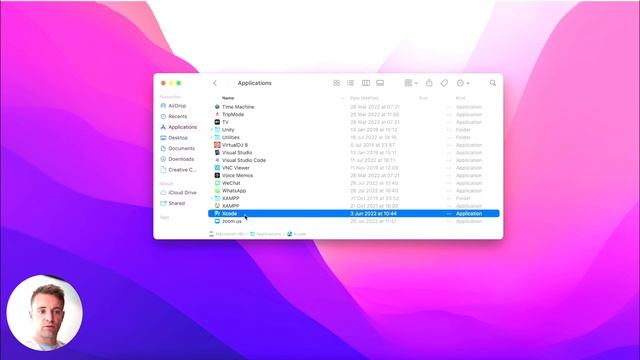The width and height of the screenshot is (640, 360).
Task: Open Shared in the sidebar
Action: click(173, 203)
